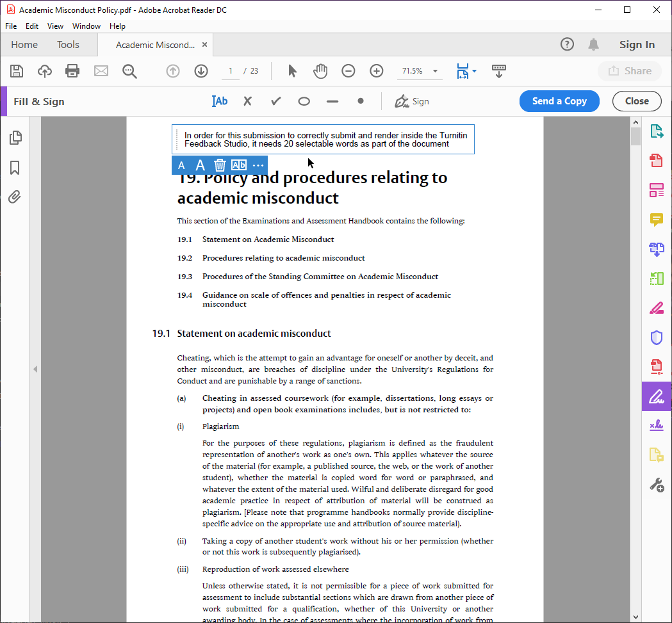Open Protect shield tool
The image size is (672, 623).
[x=657, y=337]
